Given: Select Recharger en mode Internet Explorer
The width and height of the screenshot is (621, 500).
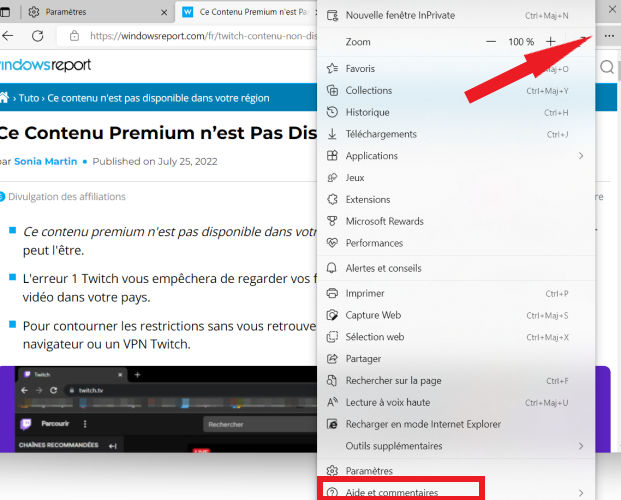Looking at the screenshot, I should click(x=455, y=424).
